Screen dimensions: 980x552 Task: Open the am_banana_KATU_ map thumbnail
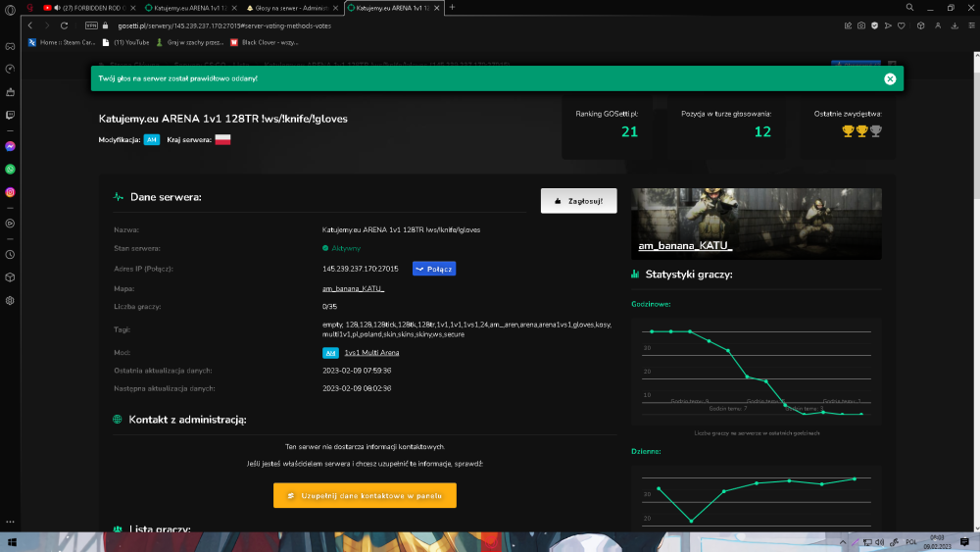(x=757, y=224)
